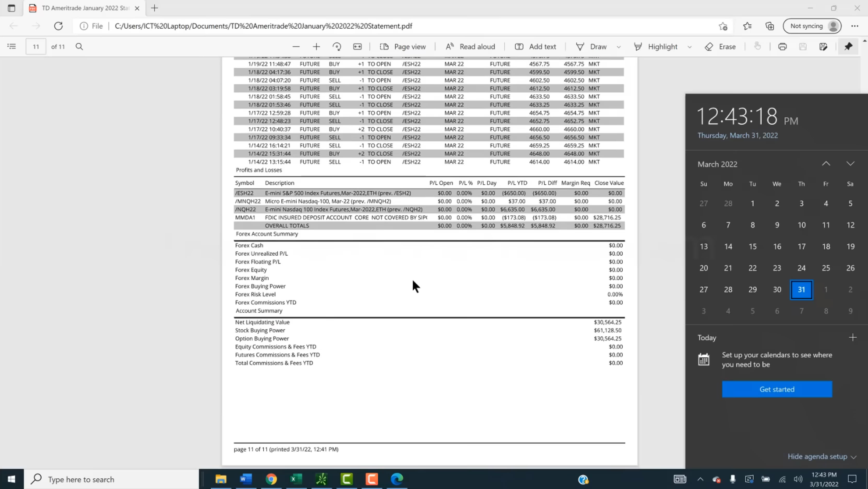Image resolution: width=868 pixels, height=489 pixels.
Task: Click the Type here to search box
Action: 111,479
